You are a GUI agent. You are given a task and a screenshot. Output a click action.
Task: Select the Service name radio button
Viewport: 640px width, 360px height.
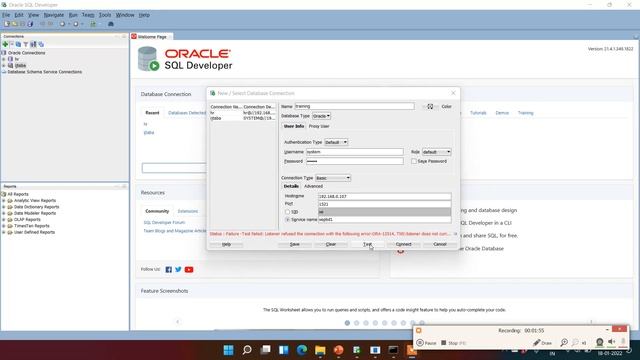coord(287,220)
